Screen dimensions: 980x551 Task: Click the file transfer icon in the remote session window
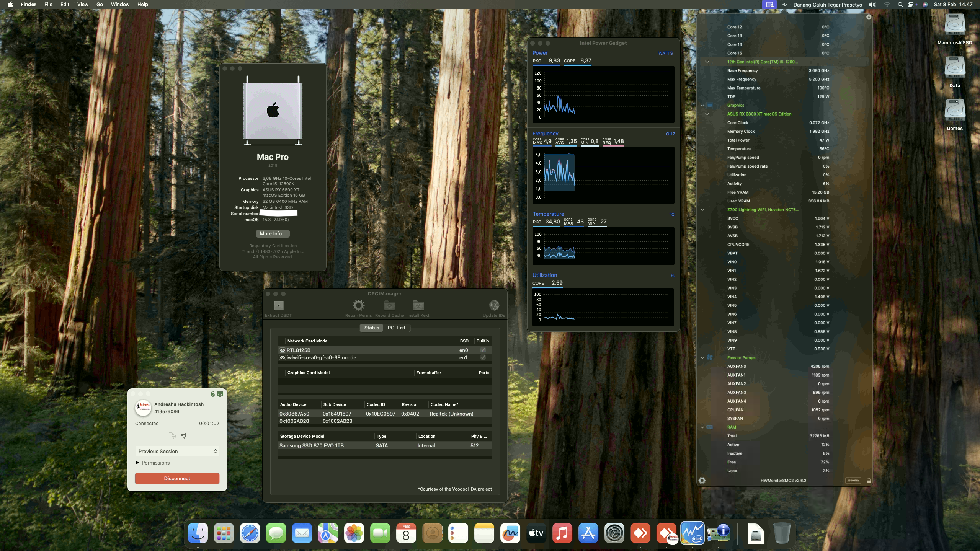pos(172,435)
